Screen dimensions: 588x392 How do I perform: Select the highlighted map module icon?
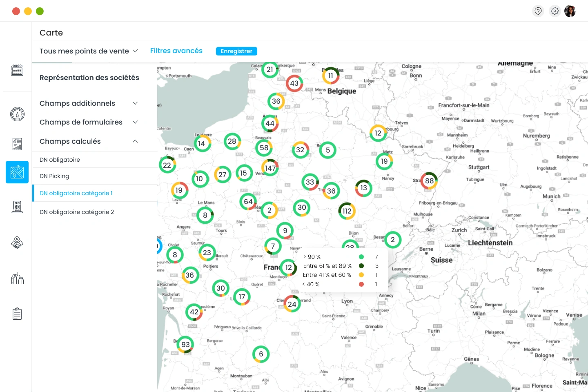coord(17,172)
